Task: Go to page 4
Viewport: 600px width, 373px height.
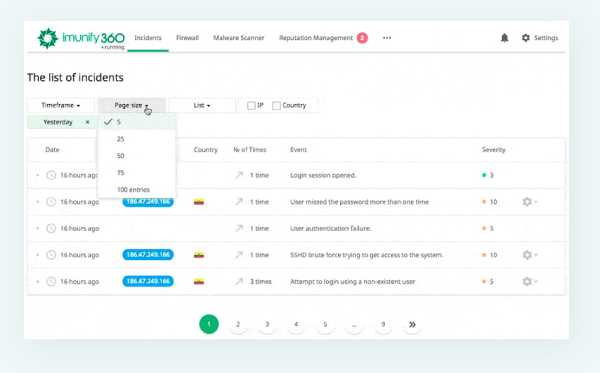Action: (296, 324)
